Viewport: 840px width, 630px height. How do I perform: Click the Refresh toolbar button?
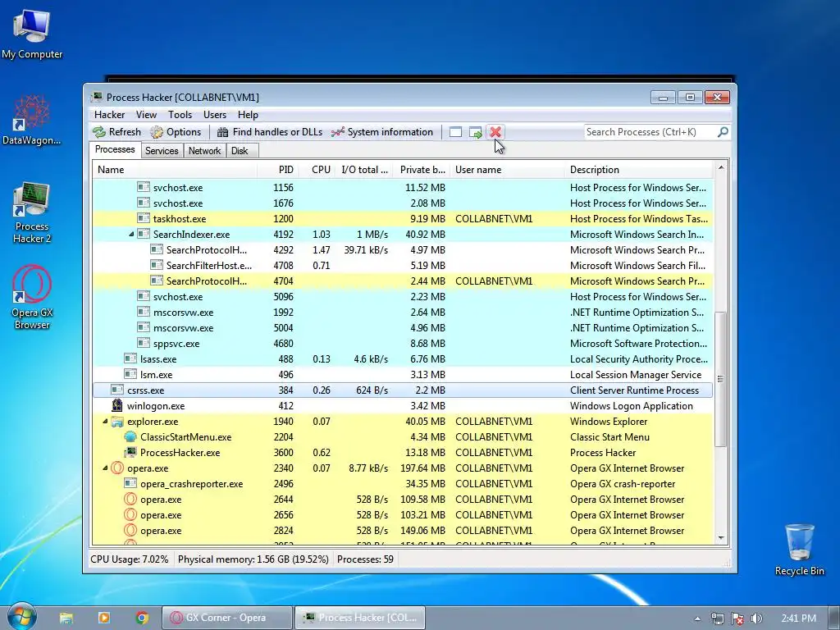[116, 132]
